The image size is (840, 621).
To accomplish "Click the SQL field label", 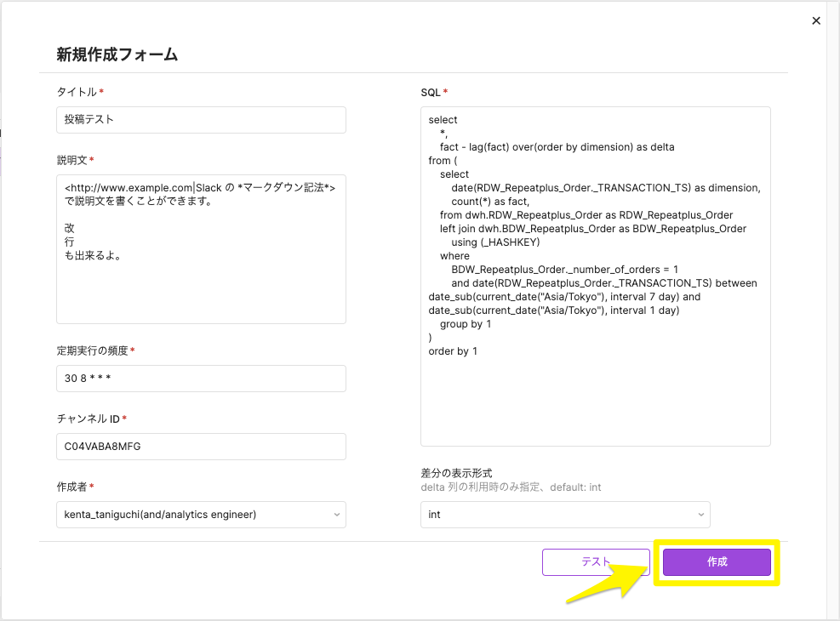I will (x=431, y=92).
